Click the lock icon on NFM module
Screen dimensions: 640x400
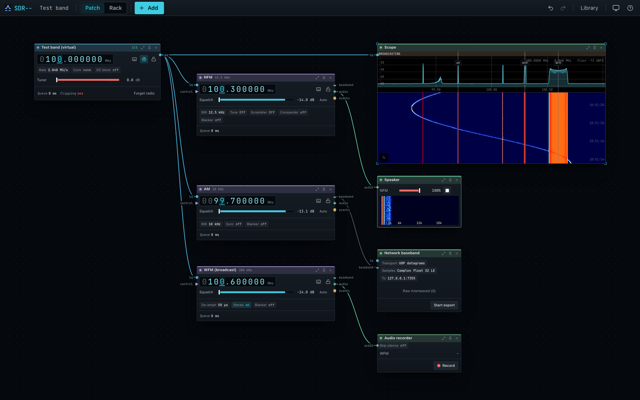328,89
